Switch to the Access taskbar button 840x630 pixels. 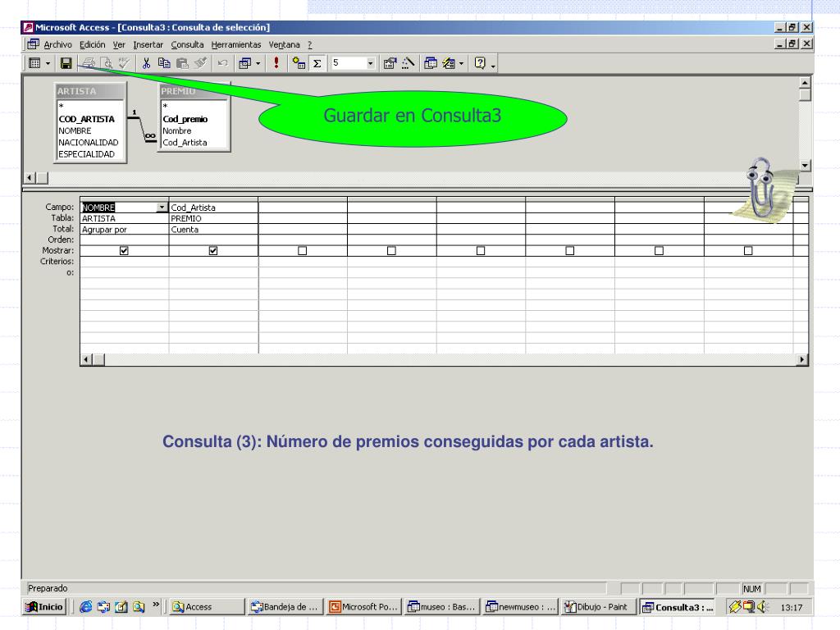206,607
